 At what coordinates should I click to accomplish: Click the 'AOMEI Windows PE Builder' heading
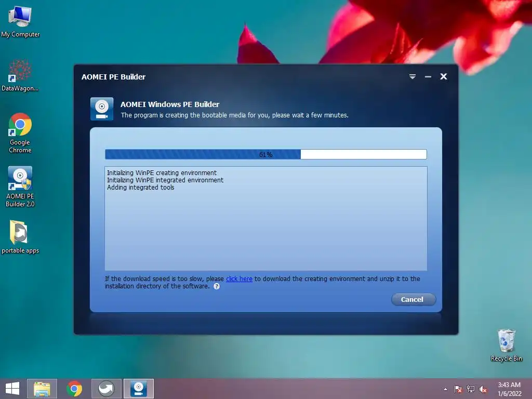point(170,104)
